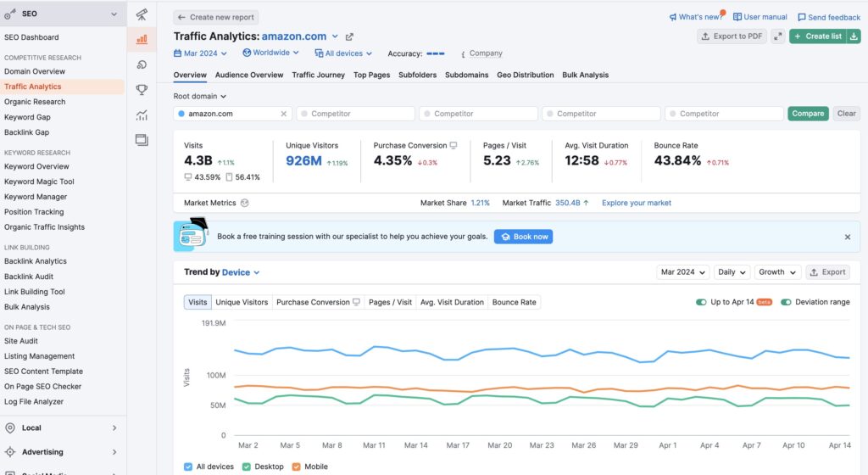Uncheck the Mobile legend checkbox
The width and height of the screenshot is (868, 475).
296,467
